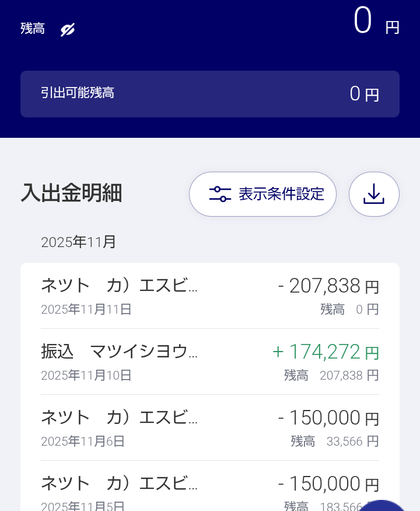
Task: Open the 11月11日 -207,838円 transaction
Action: click(210, 296)
